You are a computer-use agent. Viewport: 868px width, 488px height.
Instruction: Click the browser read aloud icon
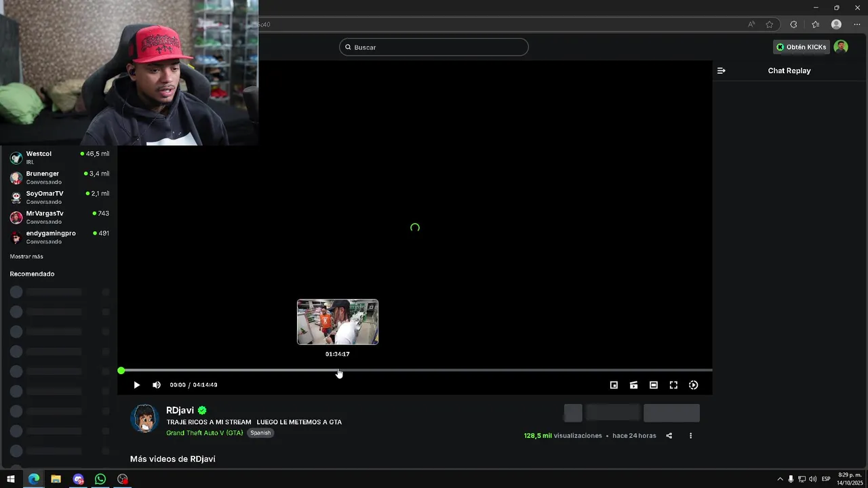coord(751,24)
